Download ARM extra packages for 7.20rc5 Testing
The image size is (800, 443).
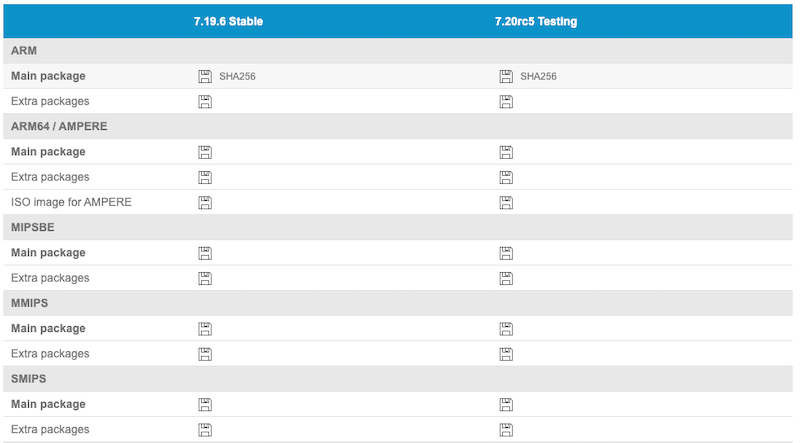pyautogui.click(x=506, y=101)
